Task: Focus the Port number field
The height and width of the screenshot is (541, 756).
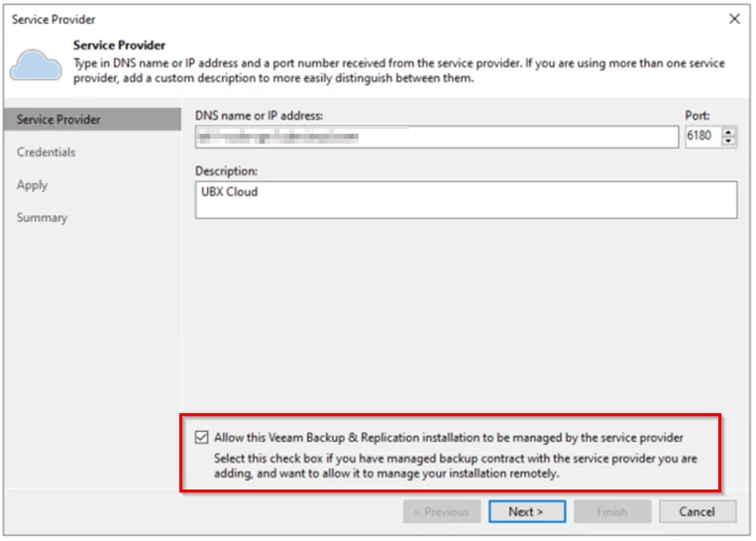Action: [x=701, y=137]
